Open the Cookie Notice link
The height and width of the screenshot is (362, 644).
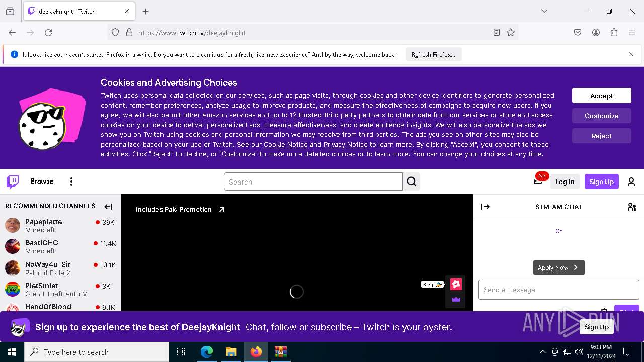click(x=286, y=145)
